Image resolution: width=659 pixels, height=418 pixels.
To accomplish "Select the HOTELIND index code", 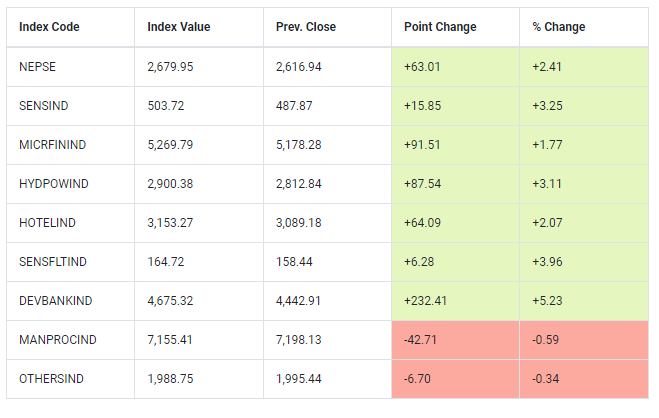I will click(x=47, y=223).
